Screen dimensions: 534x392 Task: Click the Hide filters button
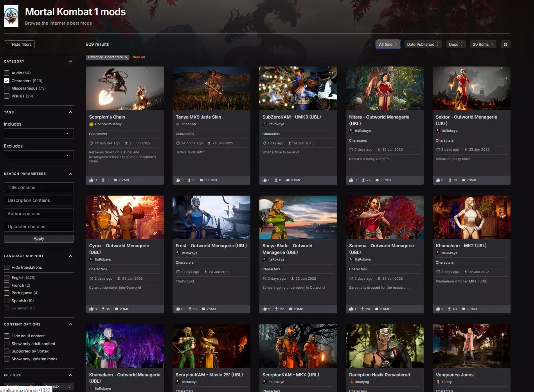coord(19,44)
